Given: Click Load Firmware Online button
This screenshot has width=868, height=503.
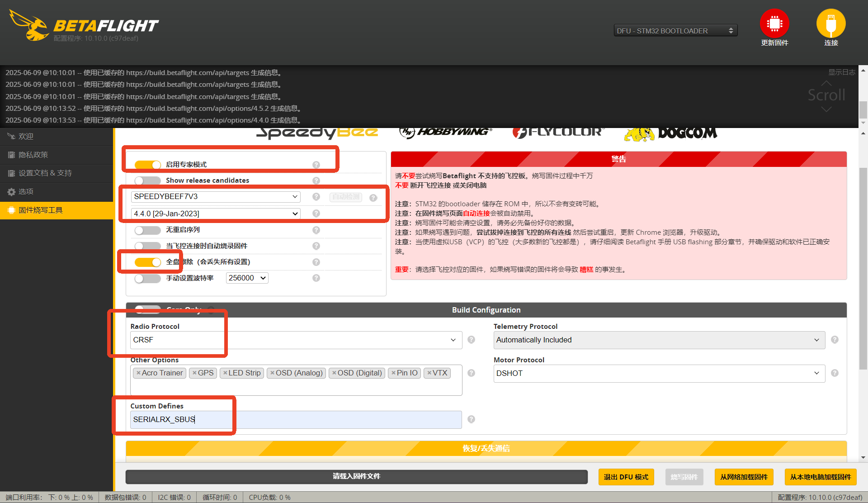Looking at the screenshot, I should 744,477.
